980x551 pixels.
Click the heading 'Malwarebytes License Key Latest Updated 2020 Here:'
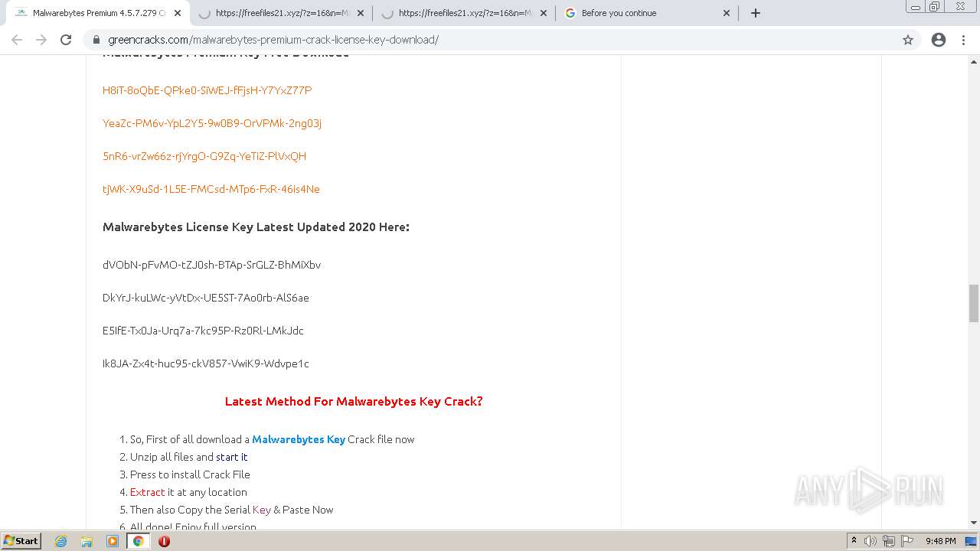[256, 227]
